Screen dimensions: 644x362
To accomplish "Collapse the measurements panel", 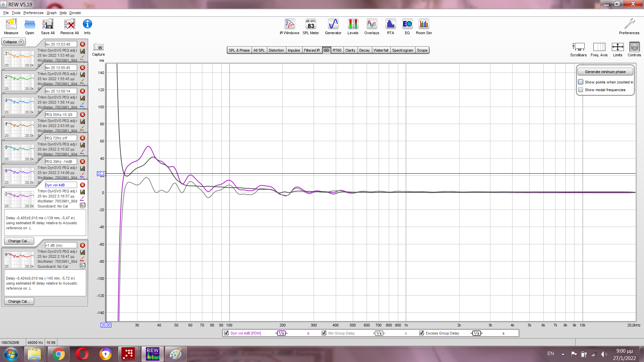I will [x=13, y=42].
